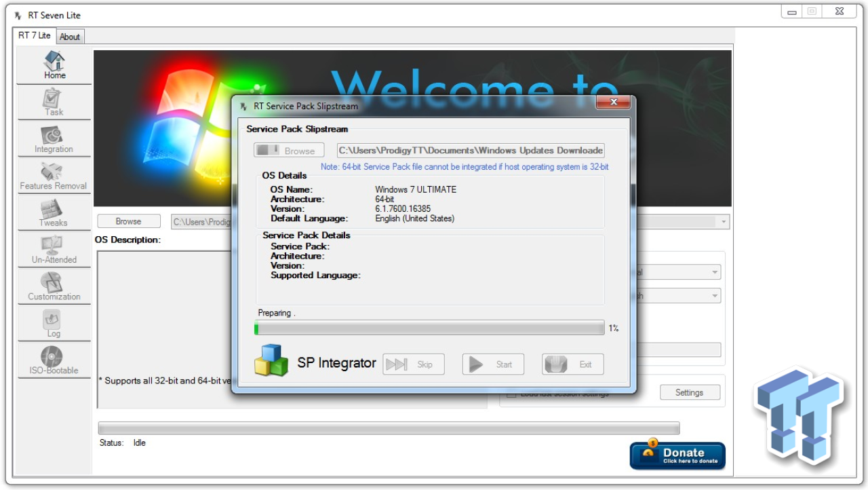Viewport: 868px width, 490px height.
Task: Open the Integration sidebar item
Action: 54,139
